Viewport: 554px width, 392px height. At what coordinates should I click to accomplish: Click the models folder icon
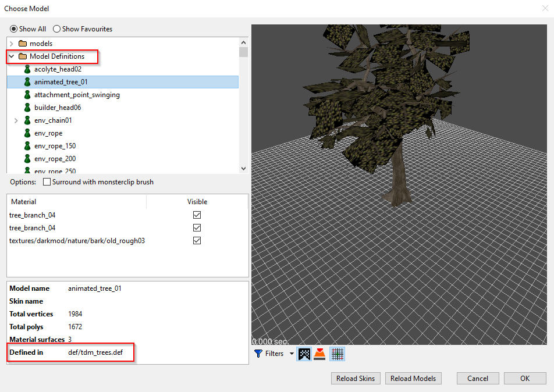point(23,44)
